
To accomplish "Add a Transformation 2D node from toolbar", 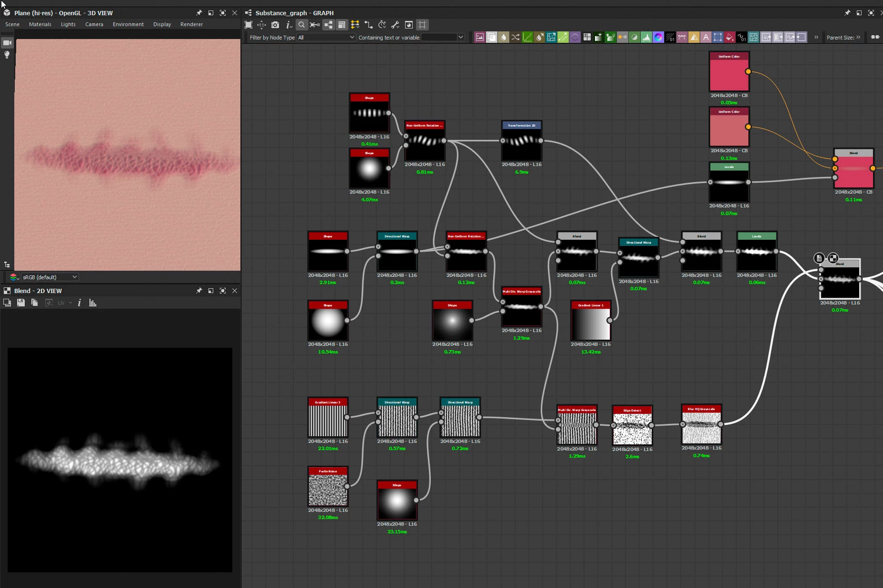I will pyautogui.click(x=718, y=37).
